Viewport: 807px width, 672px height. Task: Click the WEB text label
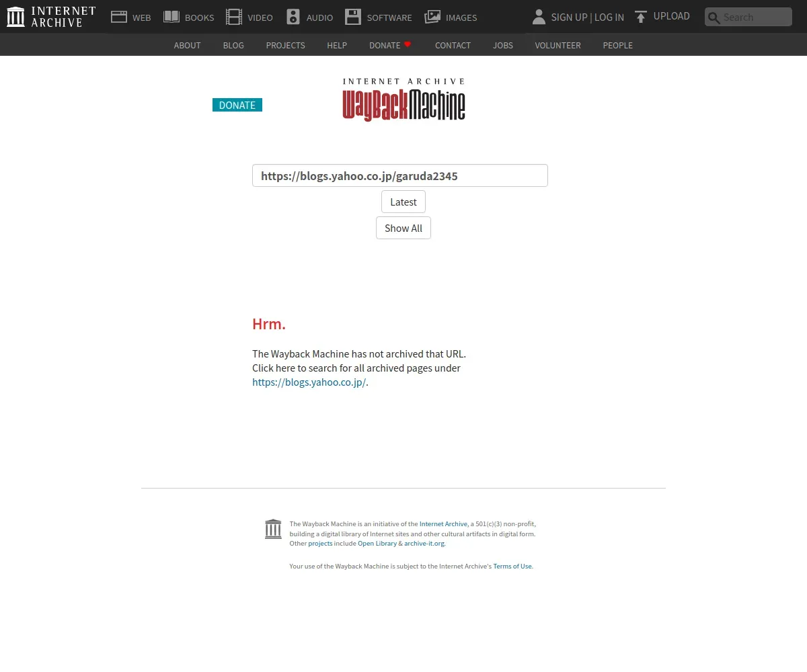tap(142, 17)
